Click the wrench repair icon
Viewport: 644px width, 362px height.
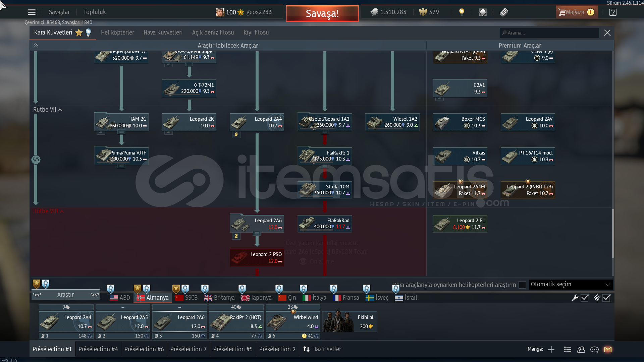coord(575,298)
